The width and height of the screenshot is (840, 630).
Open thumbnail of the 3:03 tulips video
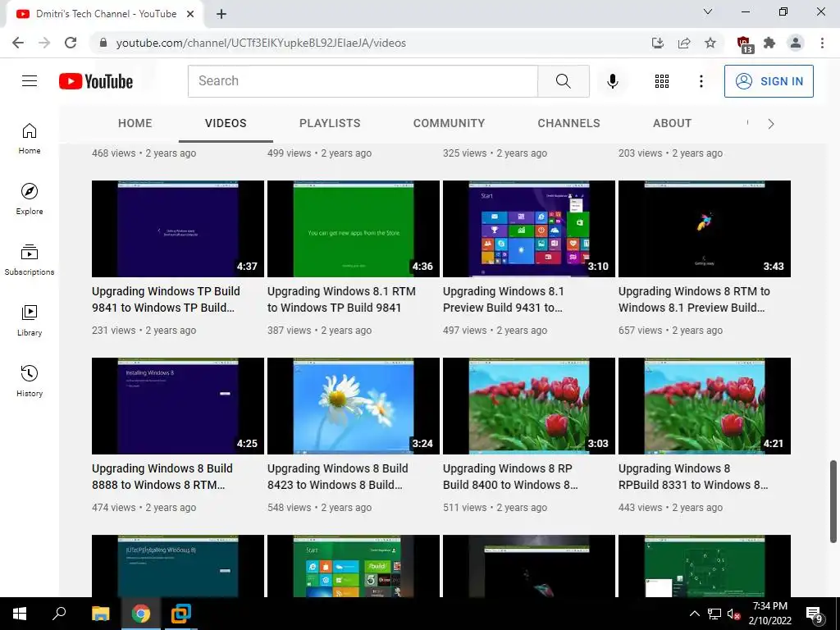(529, 406)
